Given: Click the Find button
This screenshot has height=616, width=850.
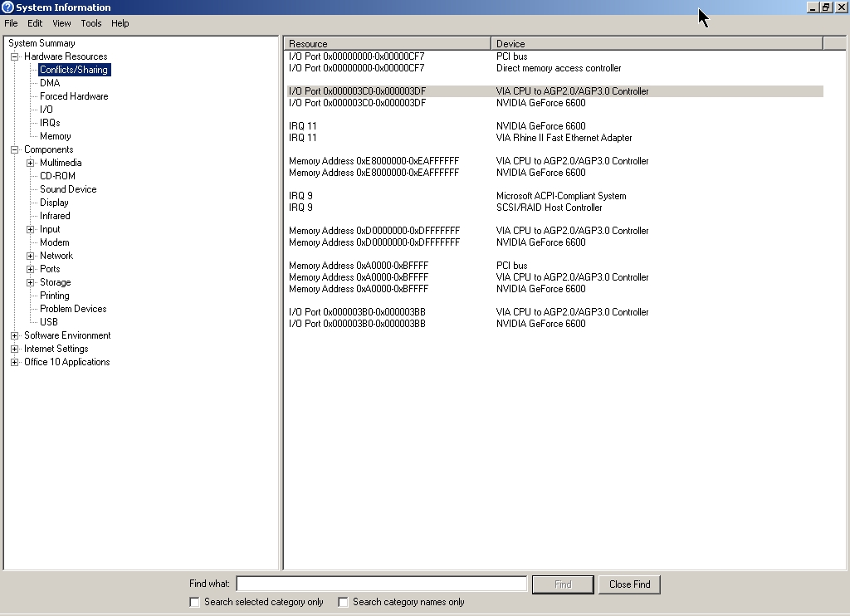Looking at the screenshot, I should (563, 584).
